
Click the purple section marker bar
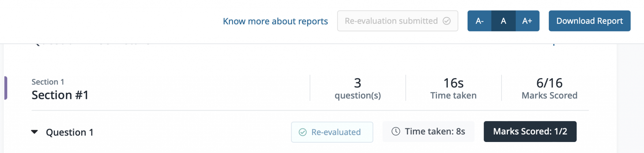(6, 88)
